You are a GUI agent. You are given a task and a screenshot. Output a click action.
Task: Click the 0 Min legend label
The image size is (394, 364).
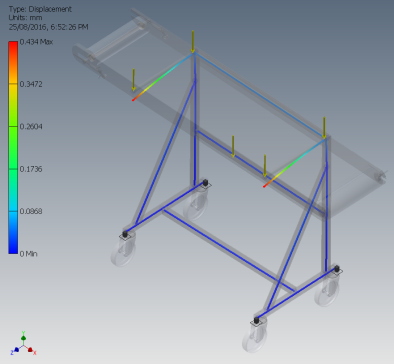click(x=28, y=254)
